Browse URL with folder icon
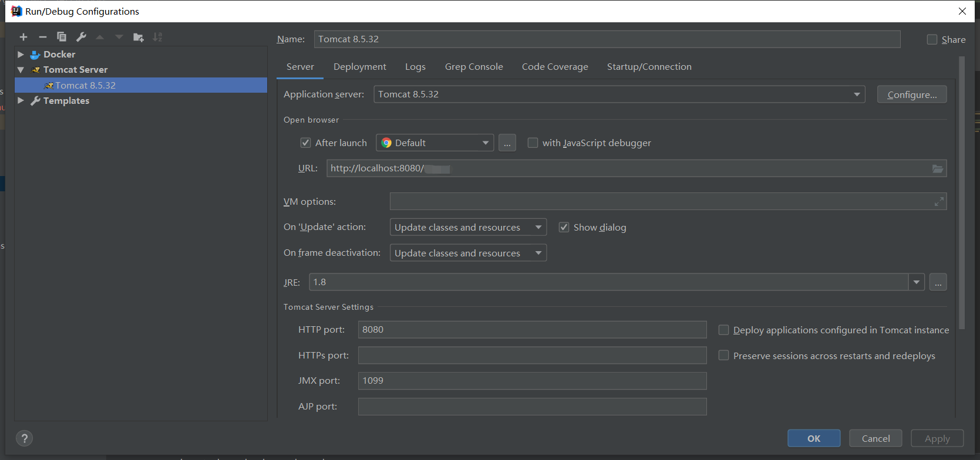The image size is (980, 460). pyautogui.click(x=938, y=168)
